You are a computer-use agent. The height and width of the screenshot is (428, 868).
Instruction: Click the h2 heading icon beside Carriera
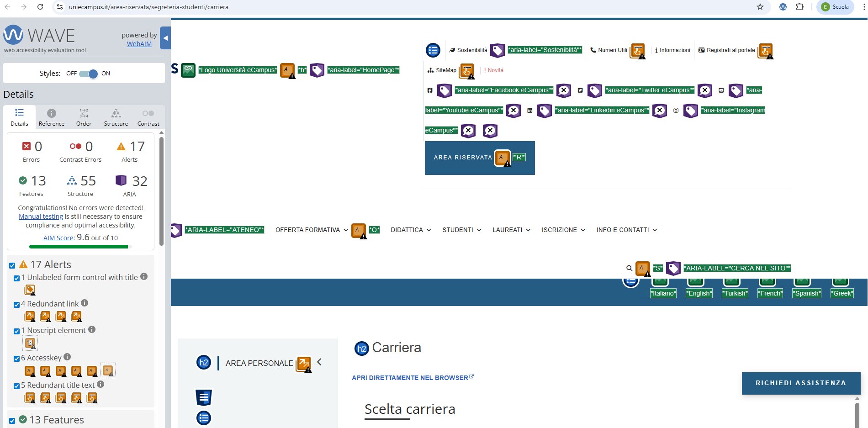361,349
